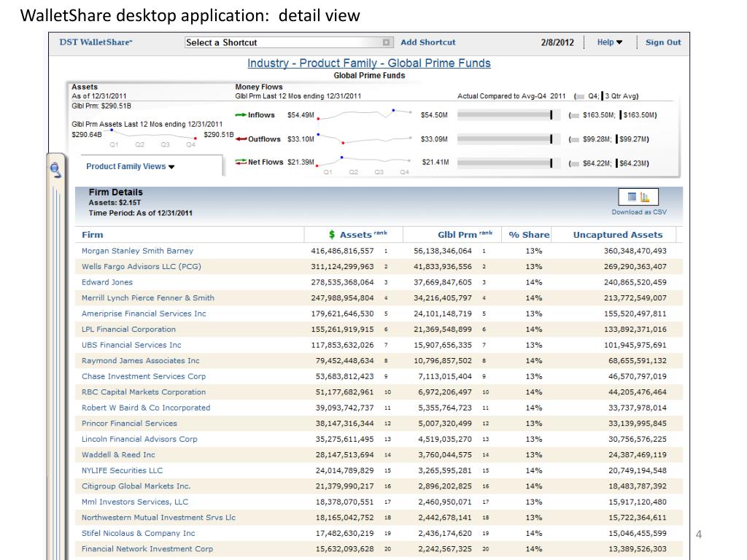
Task: Click the Outflows sparkline chart
Action: tap(365, 139)
